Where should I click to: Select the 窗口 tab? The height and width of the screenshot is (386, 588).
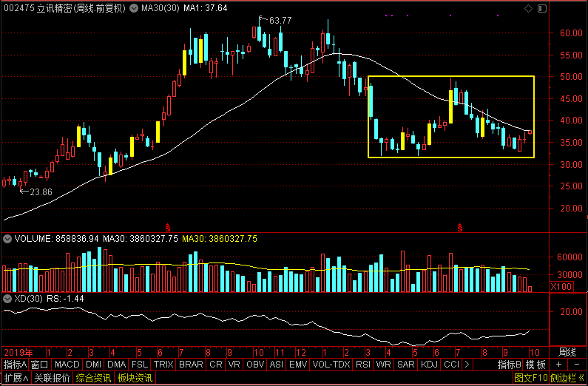click(39, 365)
